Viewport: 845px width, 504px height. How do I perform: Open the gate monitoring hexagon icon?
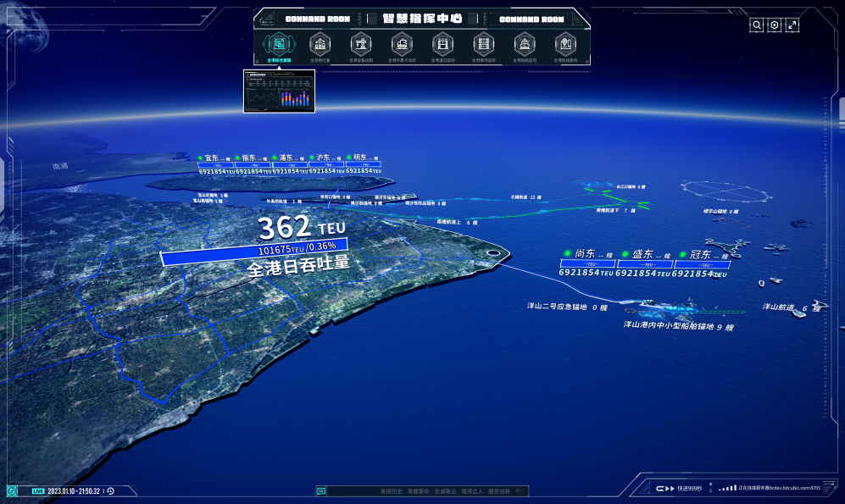(x=442, y=43)
